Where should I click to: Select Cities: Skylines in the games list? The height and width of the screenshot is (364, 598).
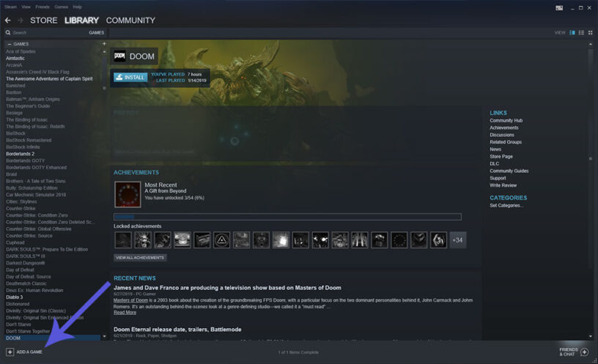pyautogui.click(x=21, y=201)
